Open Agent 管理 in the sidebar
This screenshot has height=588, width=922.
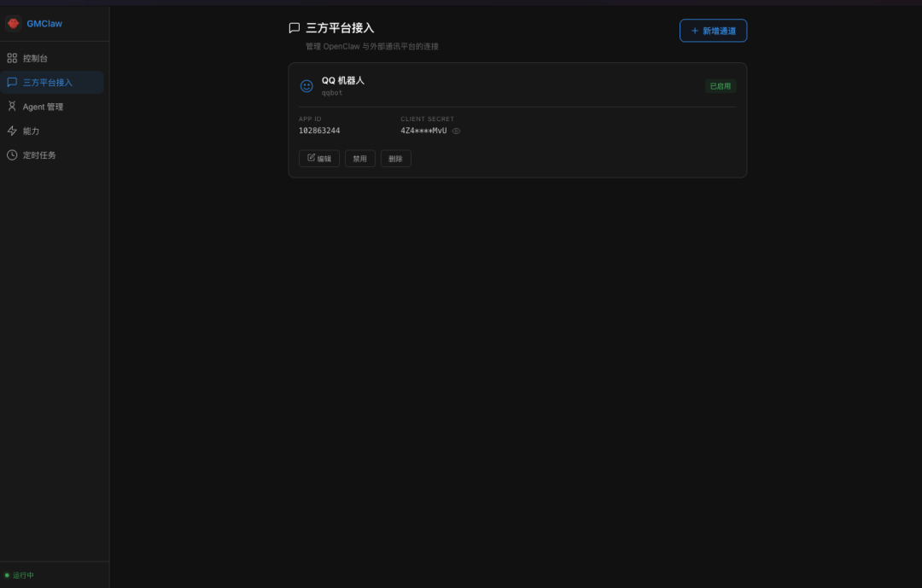click(x=52, y=107)
